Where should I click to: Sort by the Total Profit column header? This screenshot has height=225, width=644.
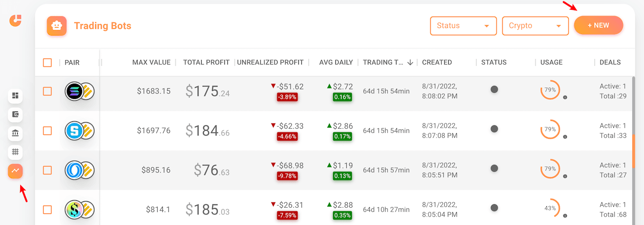pos(206,63)
